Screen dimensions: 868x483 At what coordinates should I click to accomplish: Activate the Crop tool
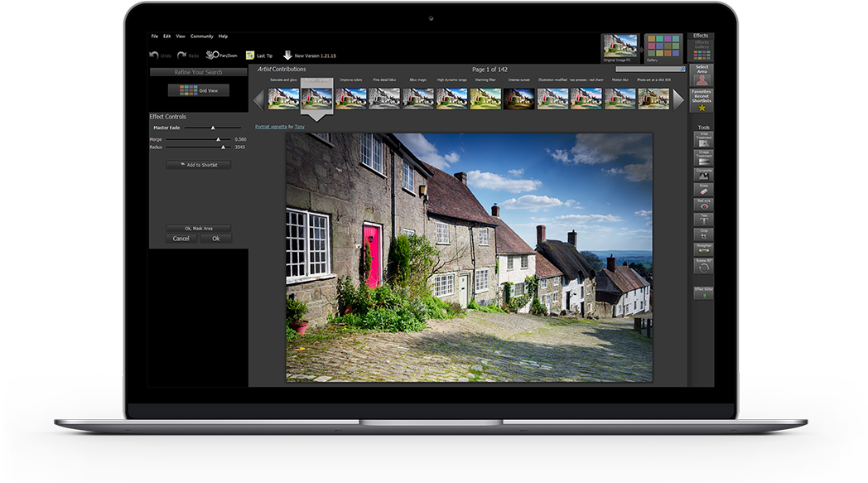702,234
